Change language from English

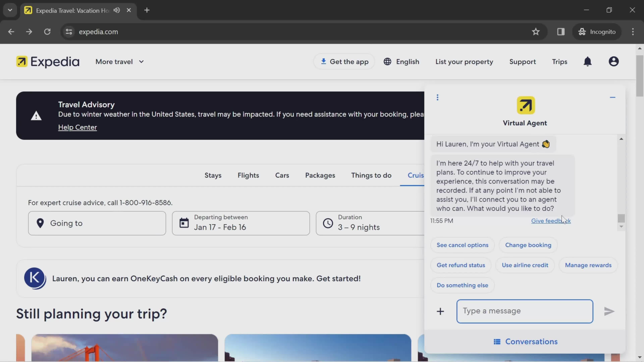(x=401, y=62)
